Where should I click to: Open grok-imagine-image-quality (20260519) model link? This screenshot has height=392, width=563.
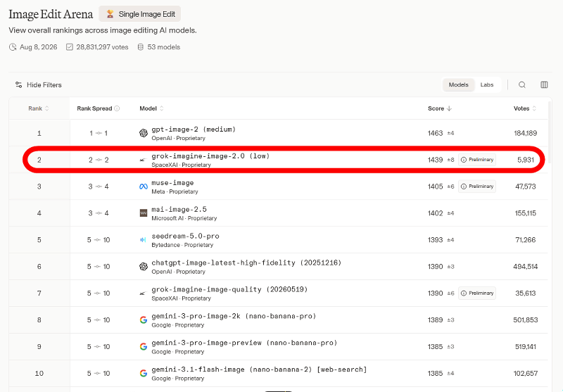[229, 289]
